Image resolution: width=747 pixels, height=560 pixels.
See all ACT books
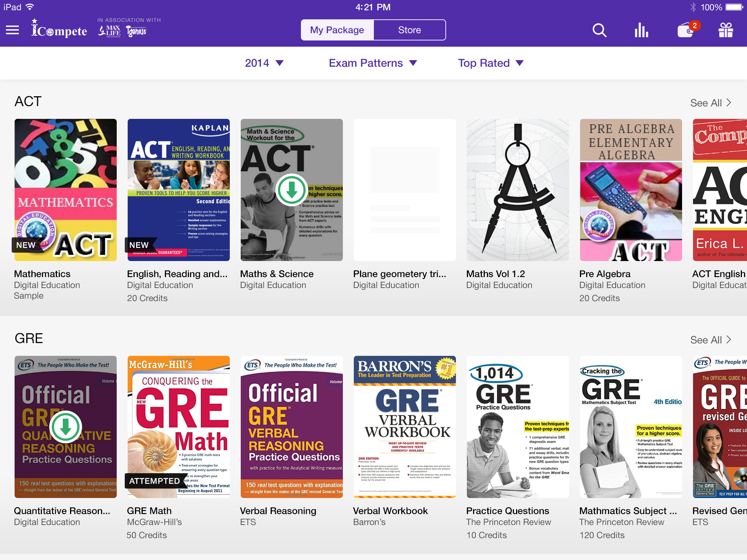click(x=710, y=103)
